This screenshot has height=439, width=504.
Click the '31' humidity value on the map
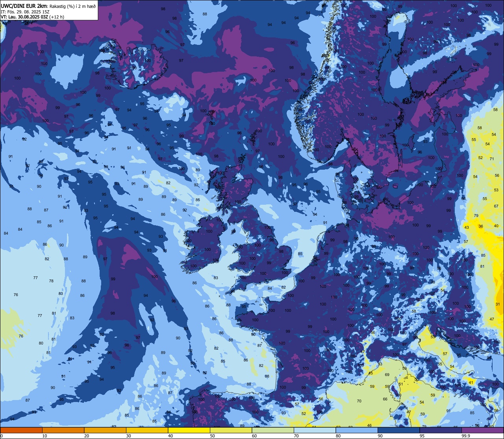498,304
